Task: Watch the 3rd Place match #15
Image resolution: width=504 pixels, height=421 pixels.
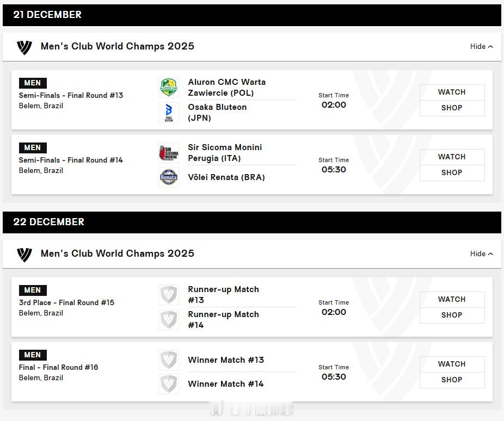Action: coord(452,300)
